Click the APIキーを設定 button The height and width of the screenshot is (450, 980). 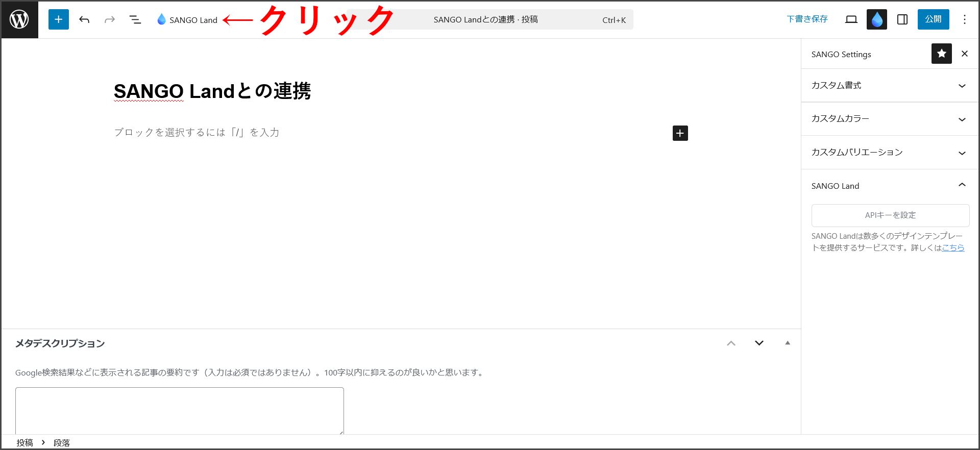coord(890,215)
